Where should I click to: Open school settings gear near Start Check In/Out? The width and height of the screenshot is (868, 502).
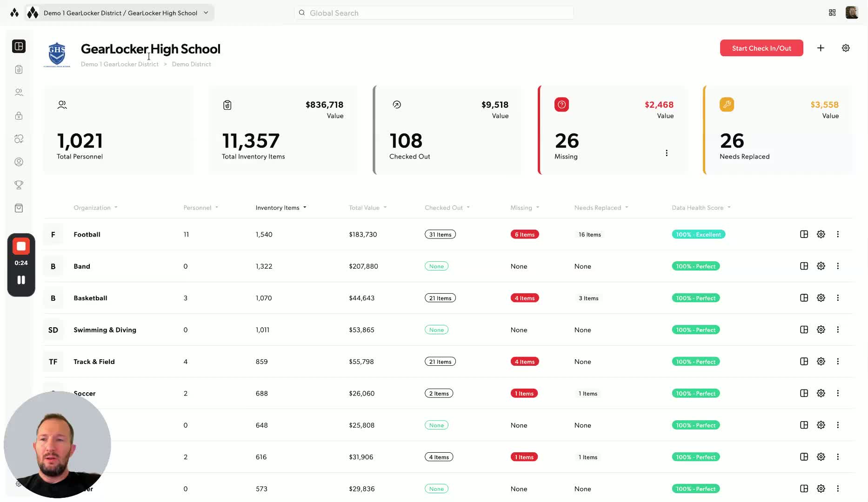coord(846,48)
